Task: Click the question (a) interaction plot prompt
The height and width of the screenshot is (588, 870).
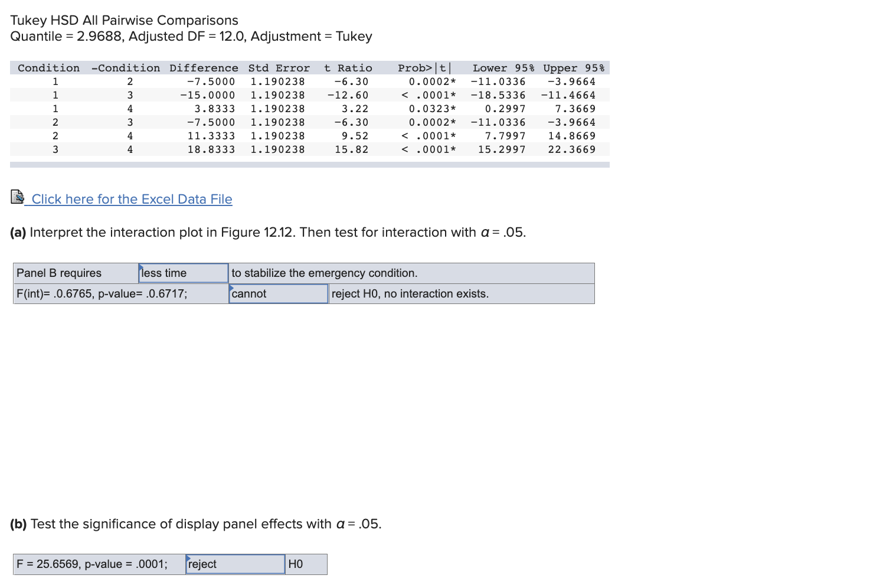Action: coord(268,232)
